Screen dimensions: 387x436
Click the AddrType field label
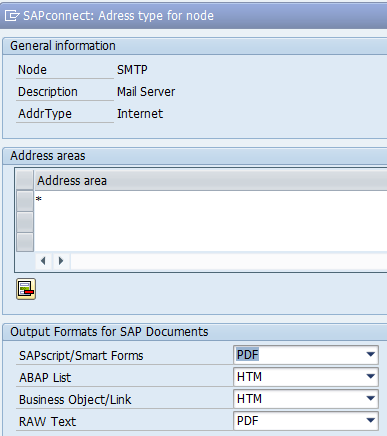tap(45, 114)
